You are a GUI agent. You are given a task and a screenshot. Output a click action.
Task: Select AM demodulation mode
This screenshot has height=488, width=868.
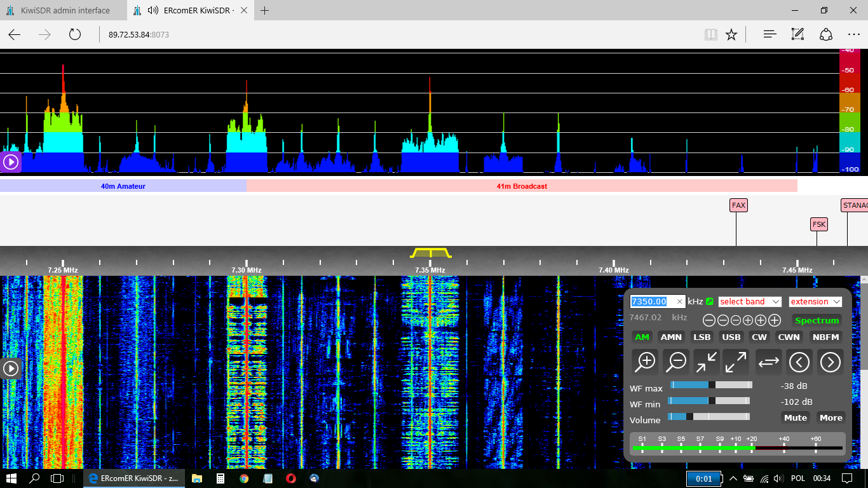tap(642, 337)
